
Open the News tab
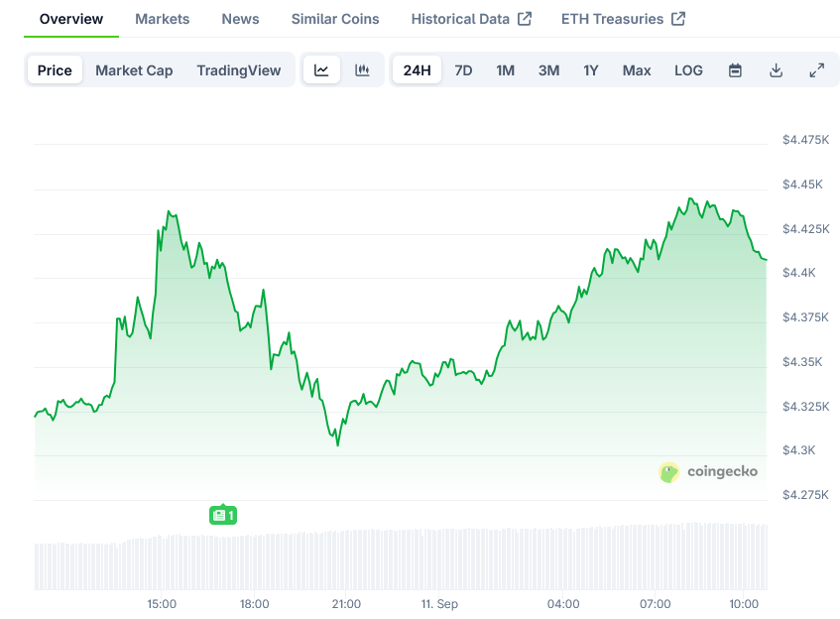click(240, 19)
